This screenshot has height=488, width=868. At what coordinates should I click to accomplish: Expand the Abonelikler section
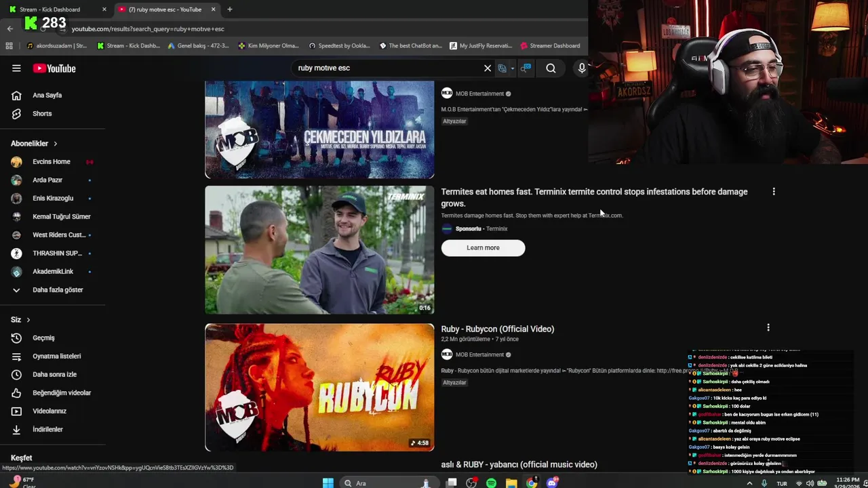pyautogui.click(x=34, y=144)
